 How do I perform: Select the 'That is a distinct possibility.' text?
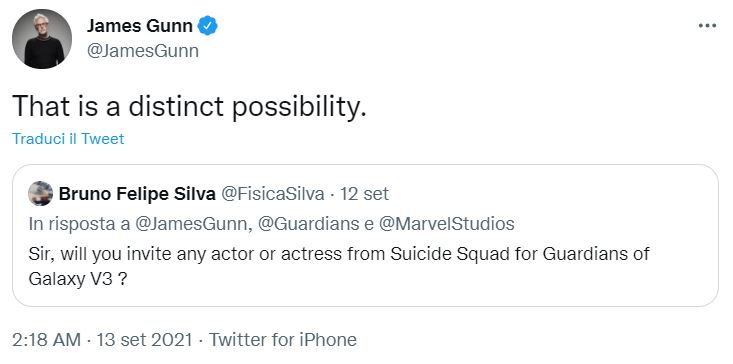(189, 107)
